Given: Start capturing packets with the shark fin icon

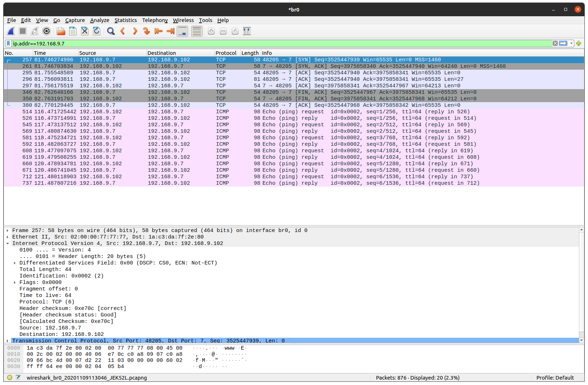Looking at the screenshot, I should click(x=11, y=31).
